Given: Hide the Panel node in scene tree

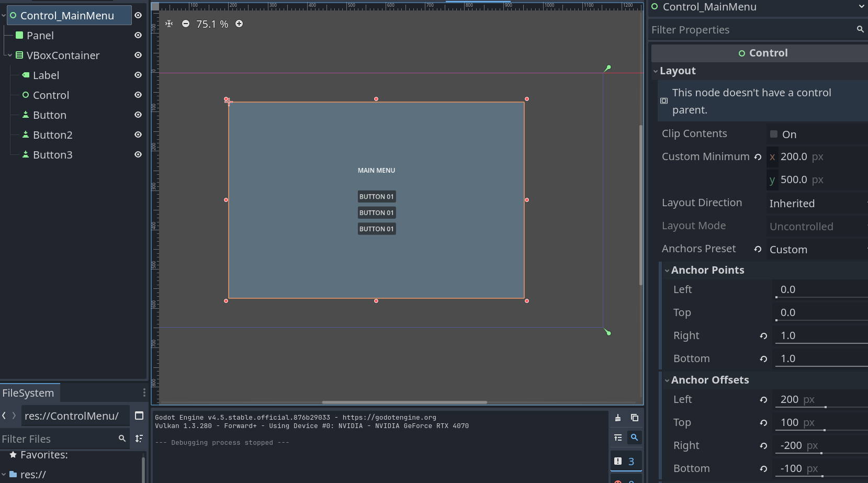Looking at the screenshot, I should pos(138,36).
